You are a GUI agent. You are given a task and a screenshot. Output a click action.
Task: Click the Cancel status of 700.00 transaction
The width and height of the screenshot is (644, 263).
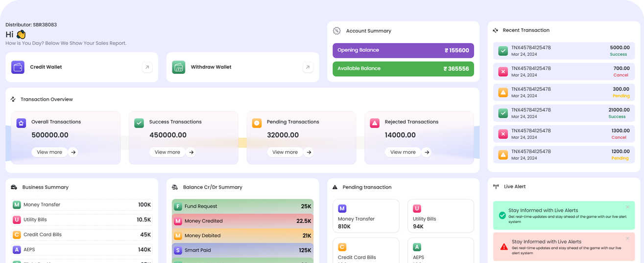tap(620, 75)
